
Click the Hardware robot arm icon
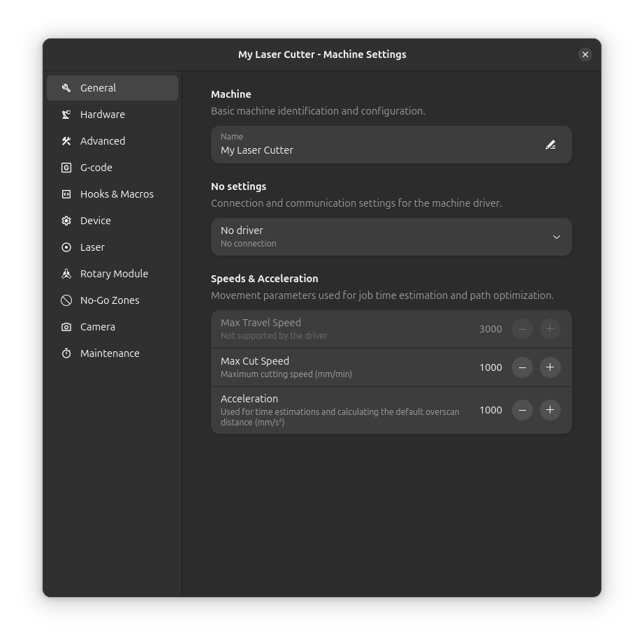point(66,115)
